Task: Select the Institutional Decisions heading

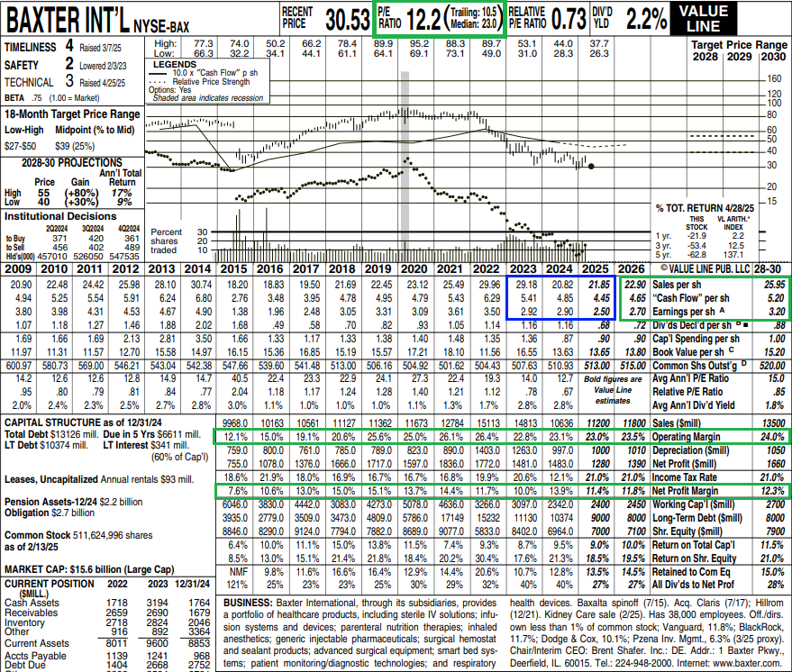Action: point(60,216)
